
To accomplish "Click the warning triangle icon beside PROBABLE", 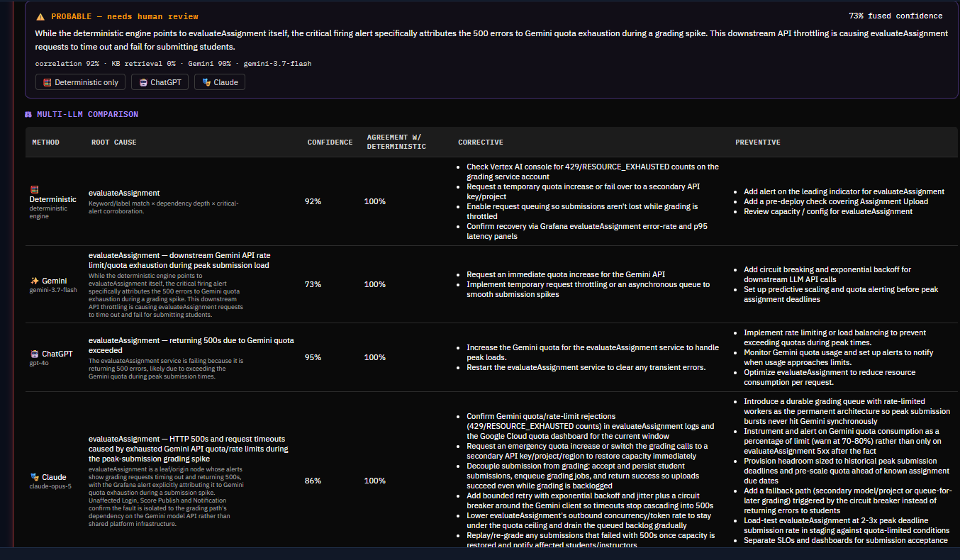I will tap(40, 16).
